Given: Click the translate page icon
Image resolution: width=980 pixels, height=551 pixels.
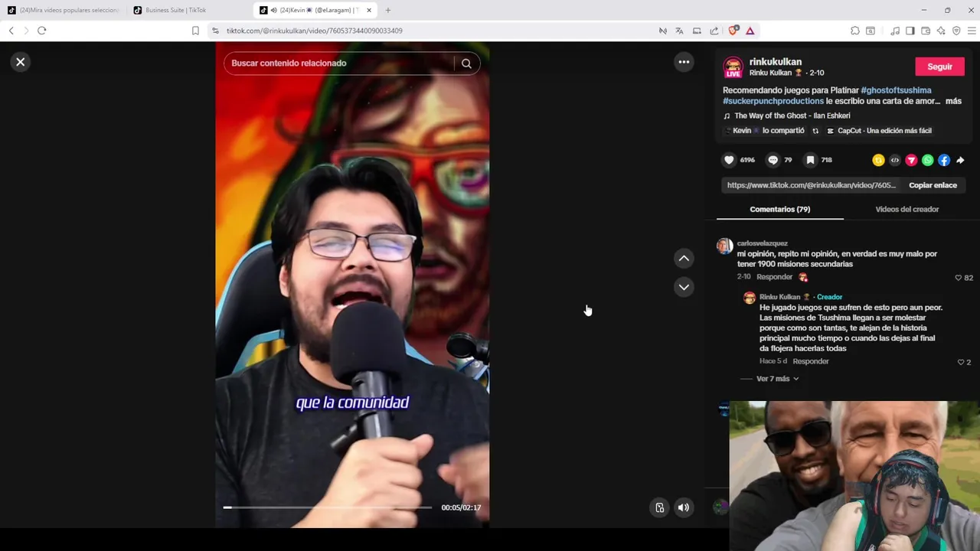Looking at the screenshot, I should pyautogui.click(x=679, y=31).
